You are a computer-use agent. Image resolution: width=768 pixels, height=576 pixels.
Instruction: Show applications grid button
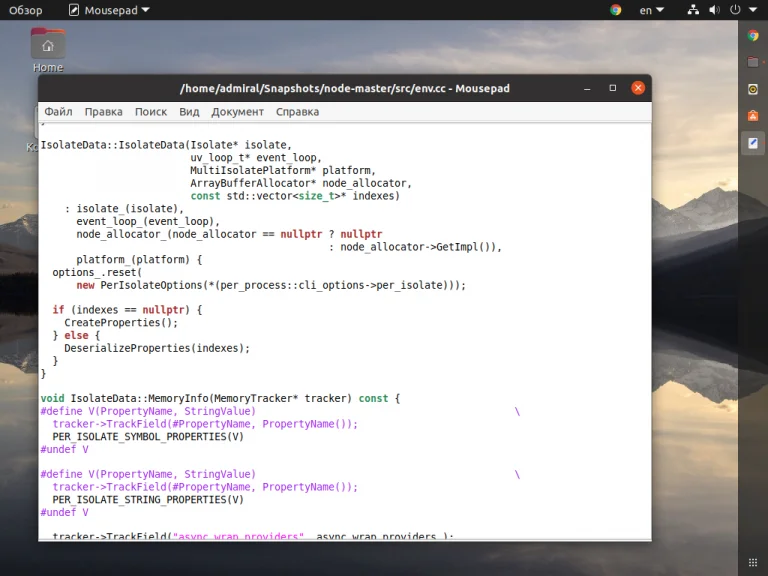753,562
